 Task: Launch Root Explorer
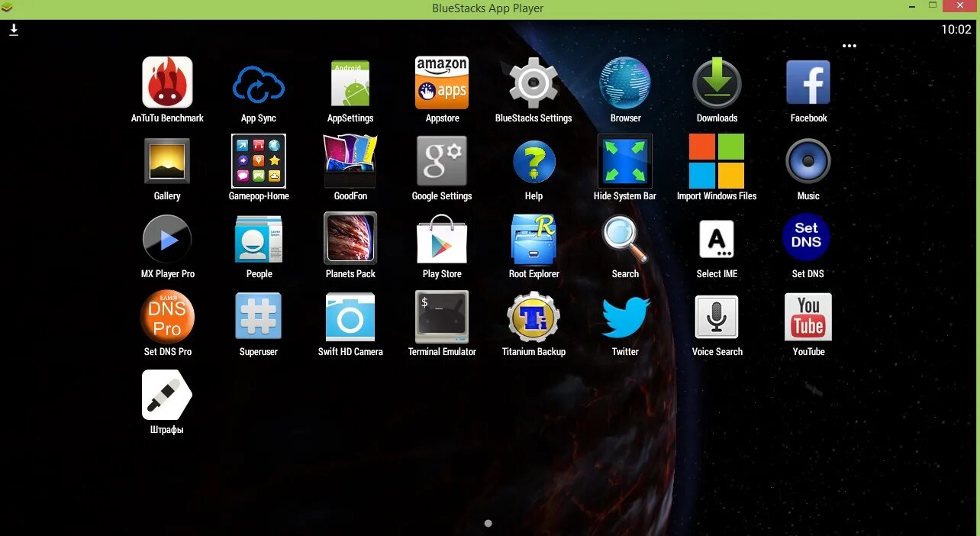tap(534, 239)
